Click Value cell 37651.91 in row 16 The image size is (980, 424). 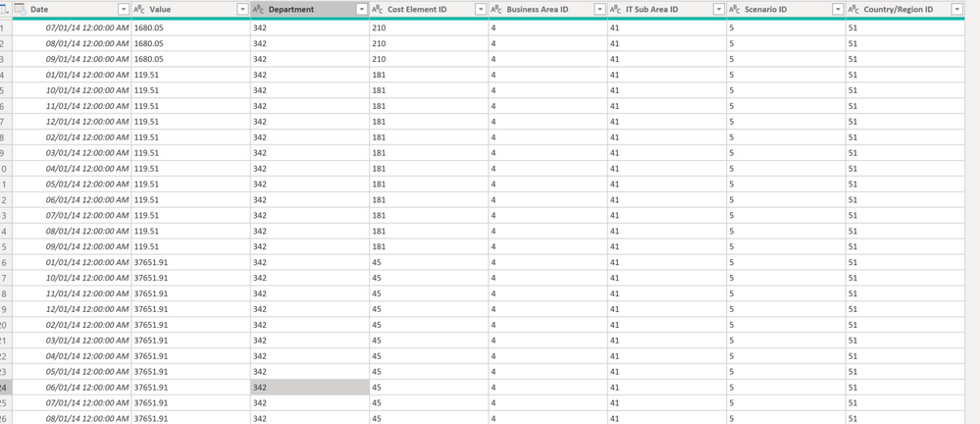[x=190, y=262]
